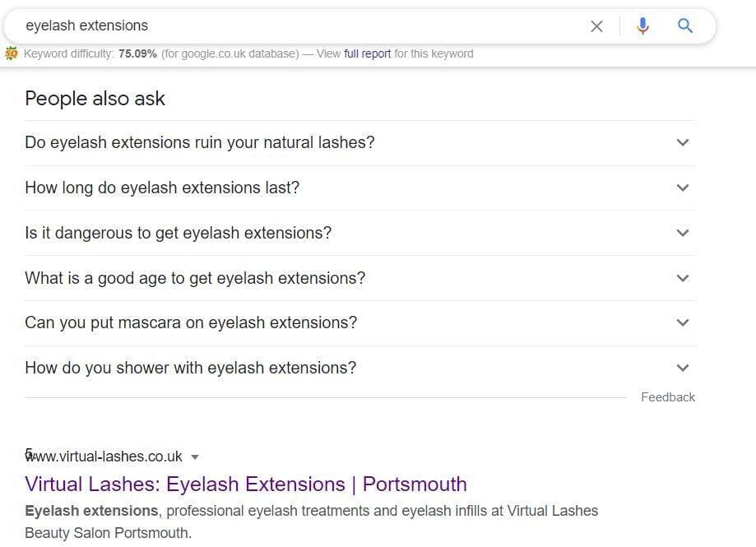Select 'Is it dangerous to get eyelash extensions?' text

tap(179, 233)
